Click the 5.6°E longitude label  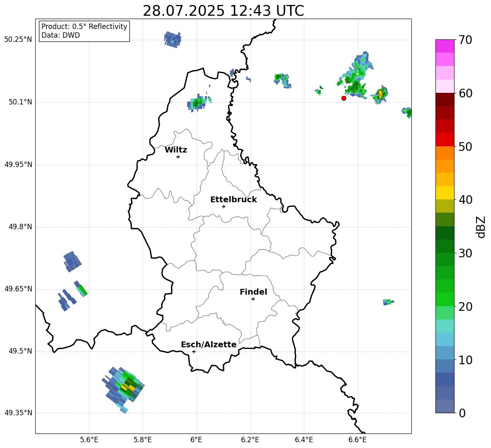pos(89,440)
